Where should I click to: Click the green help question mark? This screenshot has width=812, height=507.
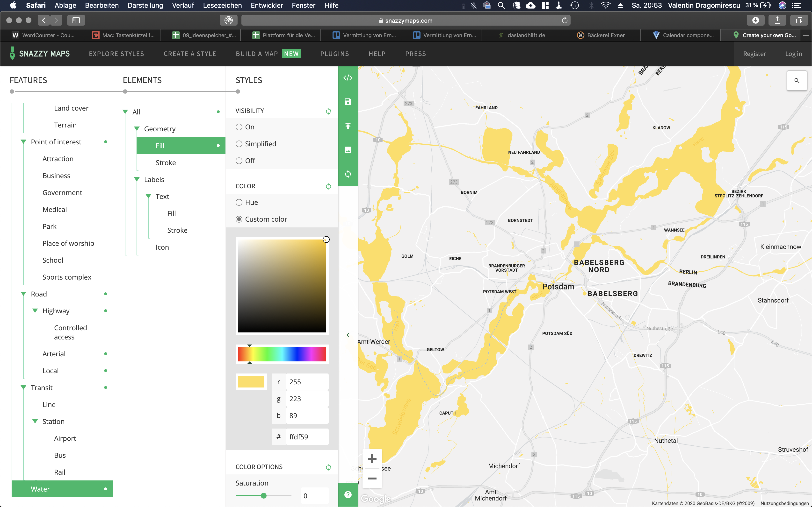click(348, 495)
